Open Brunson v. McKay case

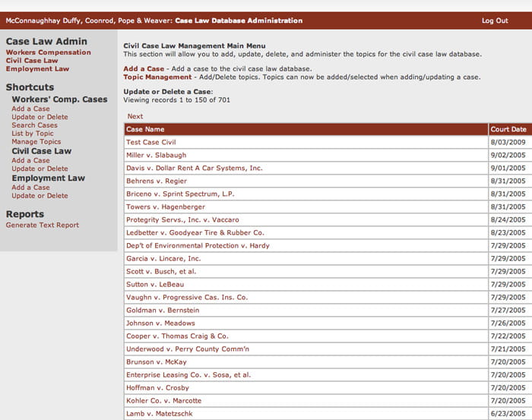click(157, 362)
